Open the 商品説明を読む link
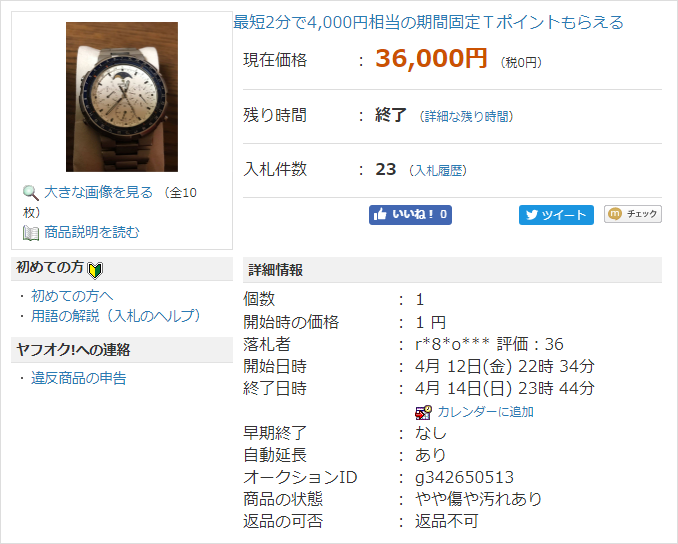The height and width of the screenshot is (544, 678). 92,233
